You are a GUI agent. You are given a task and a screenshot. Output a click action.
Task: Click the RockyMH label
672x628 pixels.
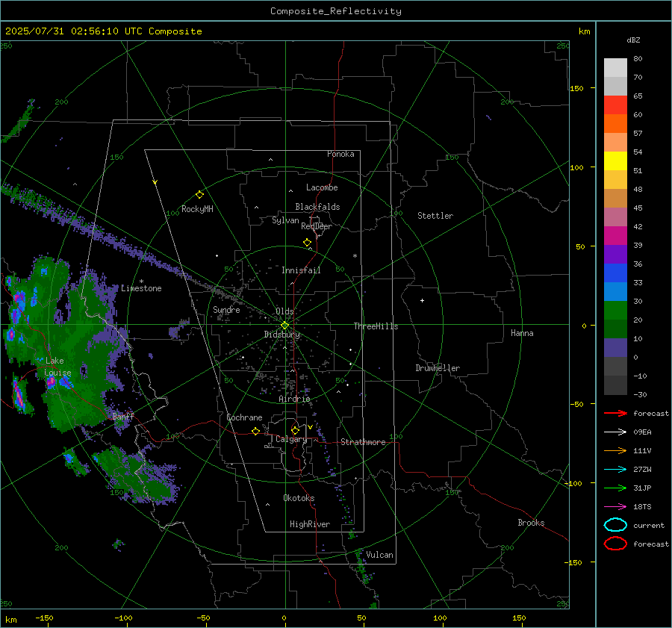[x=197, y=209]
